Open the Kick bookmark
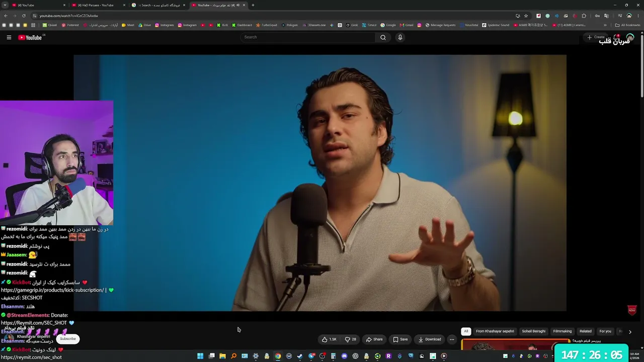644x362 pixels. pos(222,25)
